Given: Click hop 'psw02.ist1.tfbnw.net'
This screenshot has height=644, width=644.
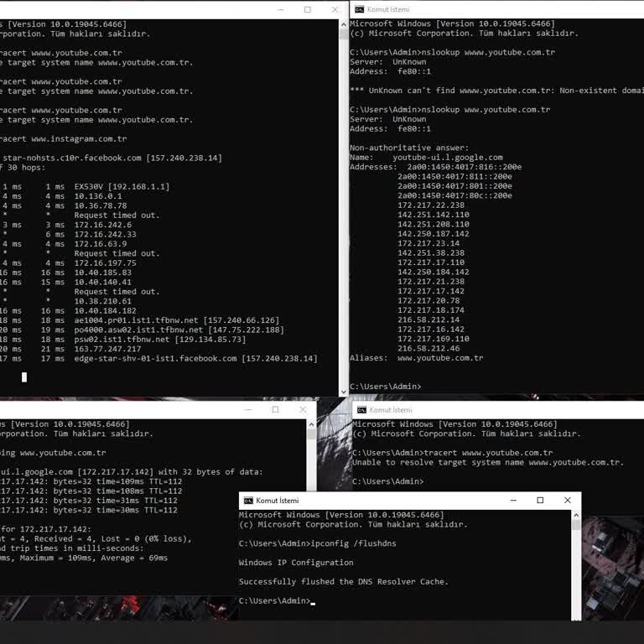Looking at the screenshot, I should pos(122,340).
